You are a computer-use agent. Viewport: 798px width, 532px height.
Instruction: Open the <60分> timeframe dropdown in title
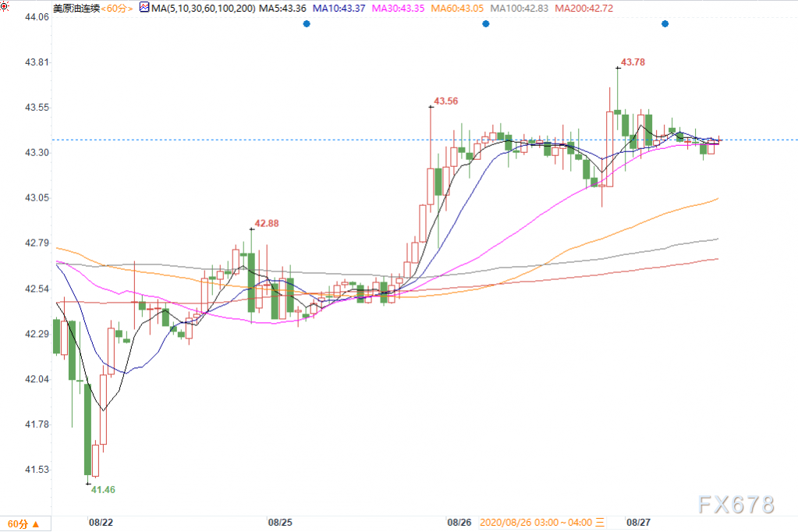pyautogui.click(x=116, y=8)
